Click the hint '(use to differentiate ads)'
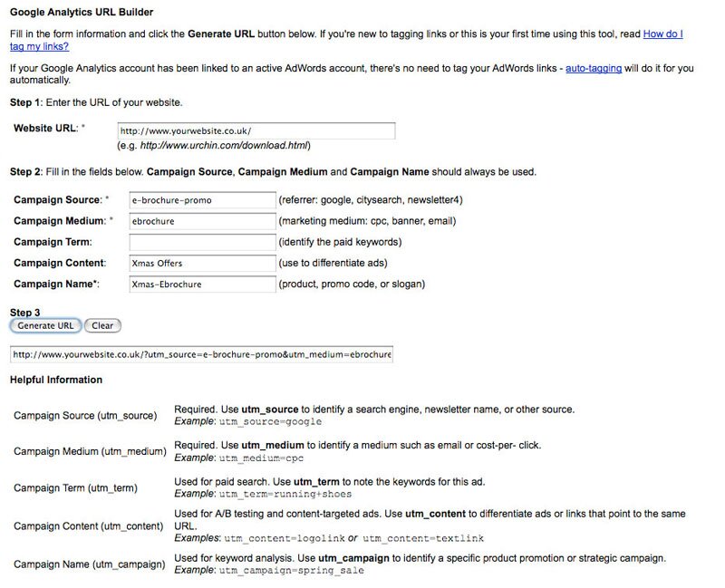 coord(333,263)
